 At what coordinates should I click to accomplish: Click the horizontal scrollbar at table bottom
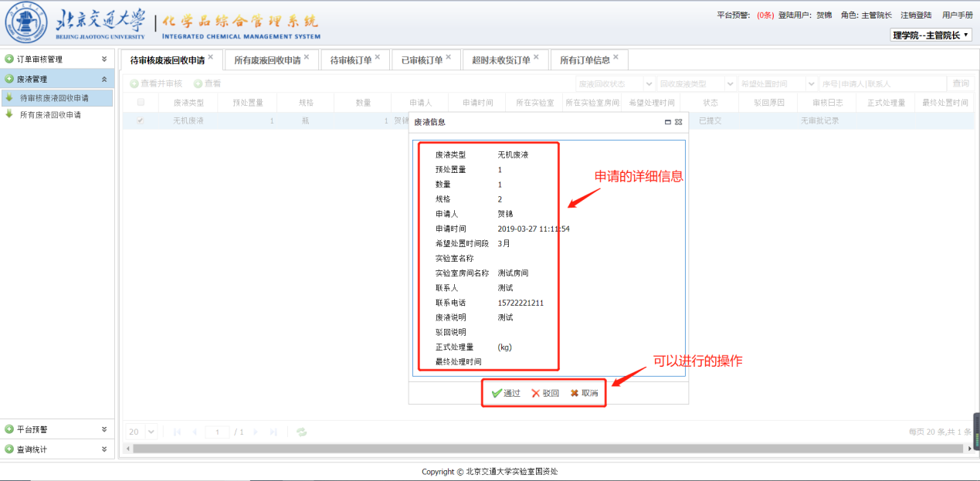click(x=541, y=448)
